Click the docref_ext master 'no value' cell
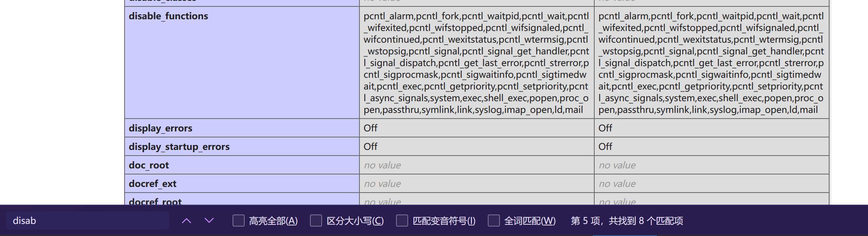 tap(712, 184)
